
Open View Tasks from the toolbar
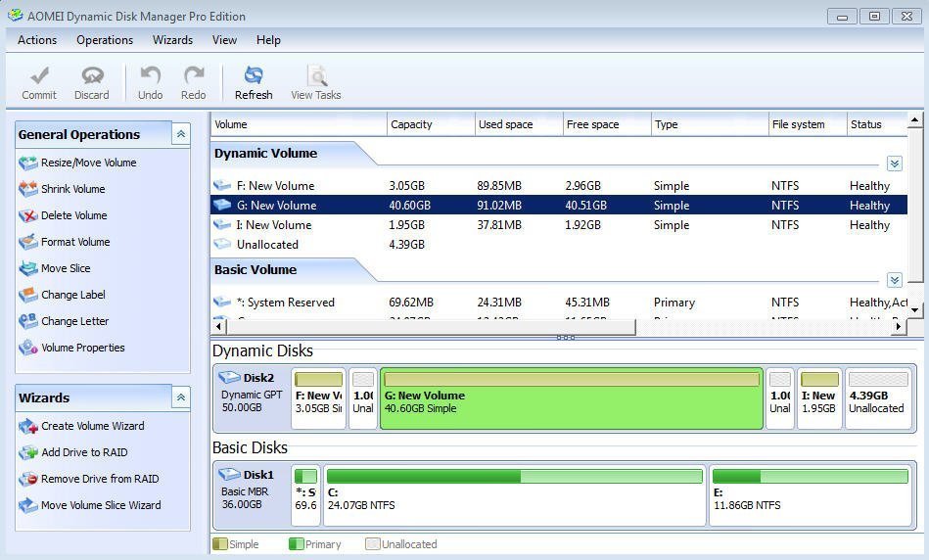point(316,83)
